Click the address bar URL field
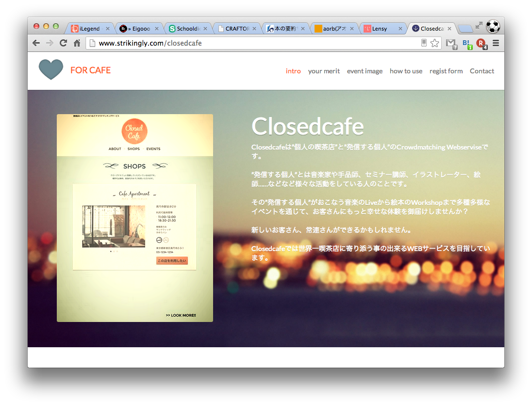This screenshot has width=532, height=406. point(252,43)
